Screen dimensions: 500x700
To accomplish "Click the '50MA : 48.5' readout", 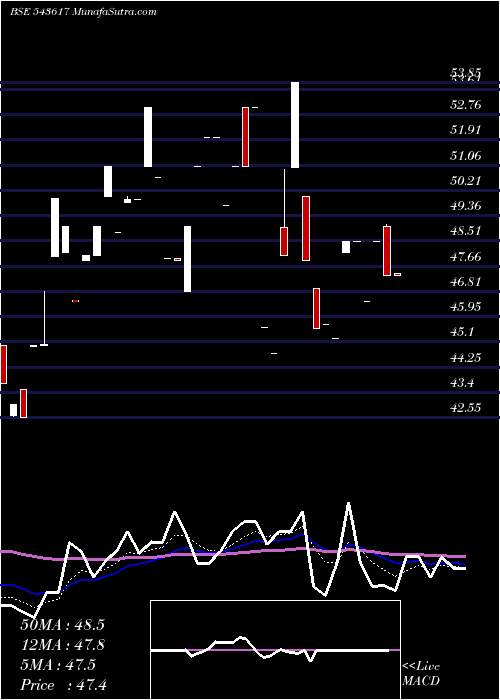I will point(62,625).
